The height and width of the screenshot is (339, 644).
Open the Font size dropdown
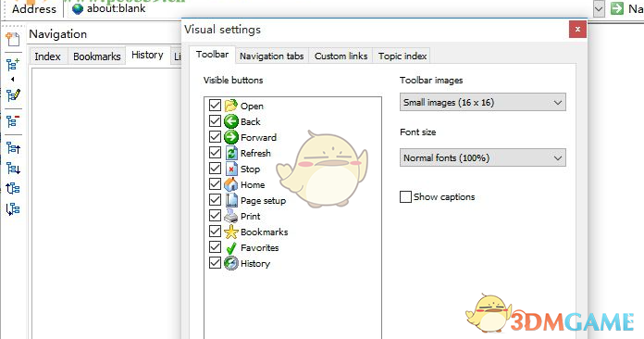point(483,157)
